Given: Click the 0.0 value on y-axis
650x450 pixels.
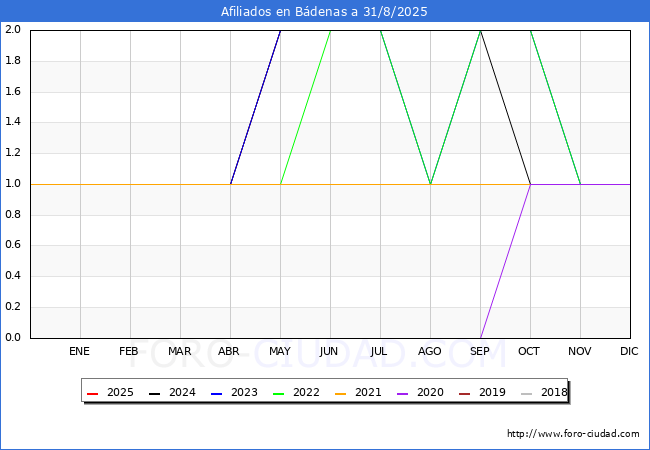Looking at the screenshot, I should [13, 337].
